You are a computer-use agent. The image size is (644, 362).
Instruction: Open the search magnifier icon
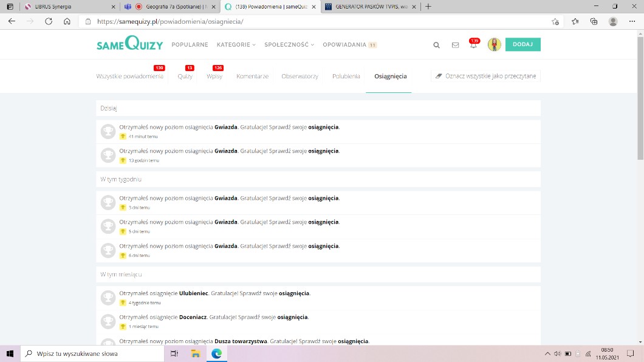436,45
